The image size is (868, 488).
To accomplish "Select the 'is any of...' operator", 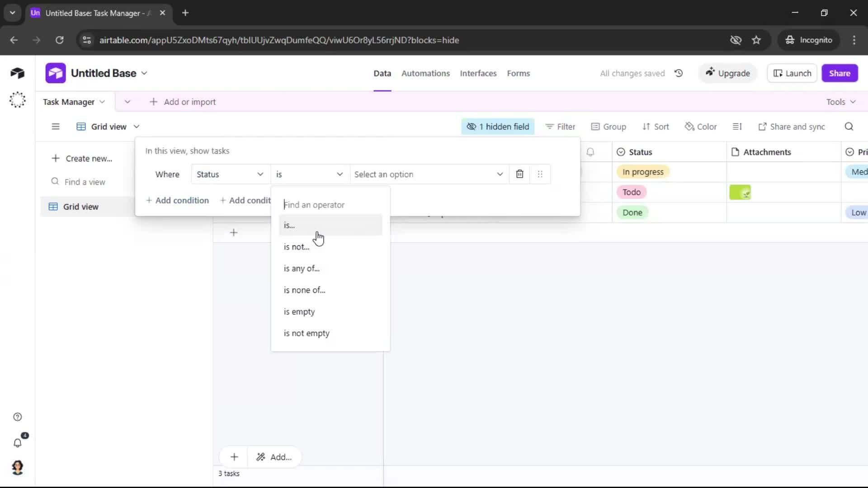I will 330,268.
